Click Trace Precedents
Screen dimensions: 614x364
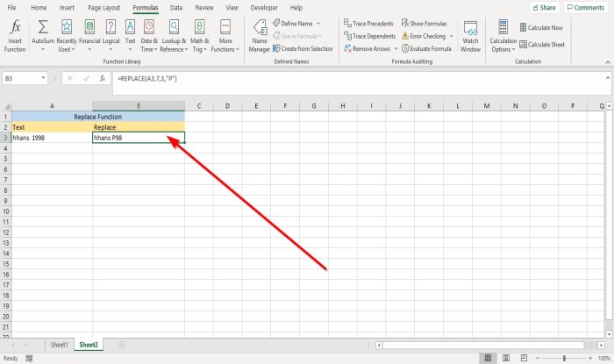click(x=368, y=24)
